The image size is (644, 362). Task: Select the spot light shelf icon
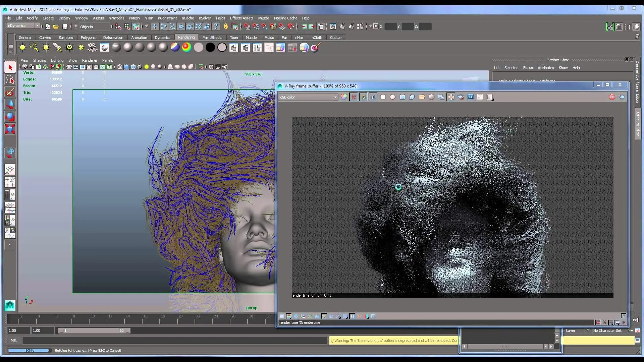(x=57, y=48)
